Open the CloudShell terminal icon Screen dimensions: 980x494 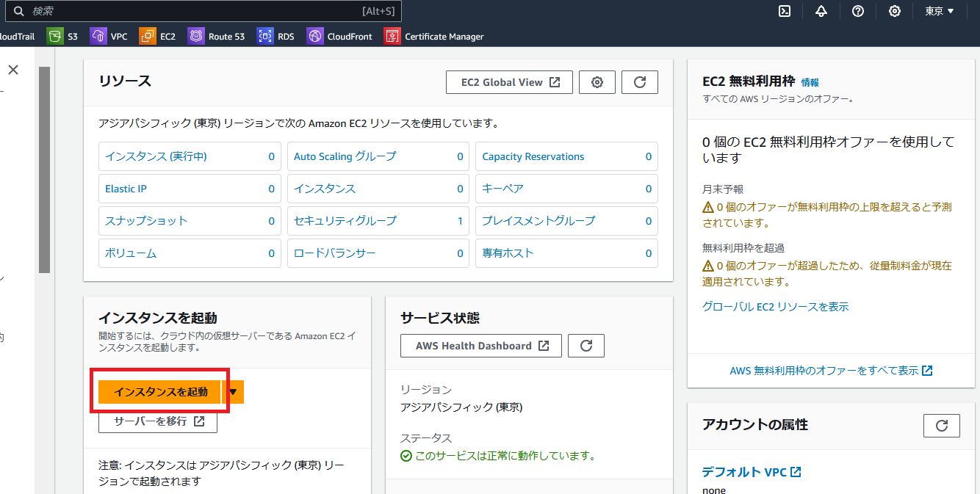[x=785, y=11]
